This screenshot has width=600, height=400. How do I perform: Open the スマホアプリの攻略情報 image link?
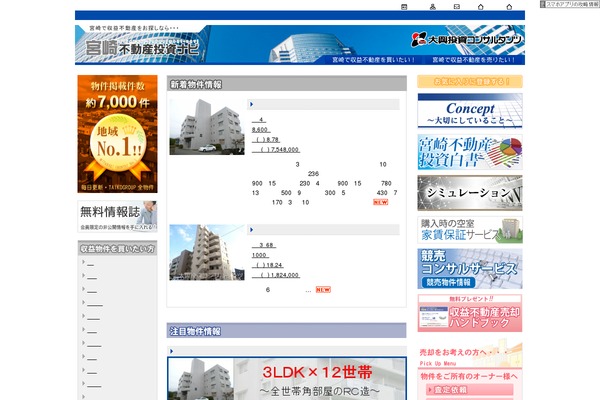pyautogui.click(x=570, y=4)
